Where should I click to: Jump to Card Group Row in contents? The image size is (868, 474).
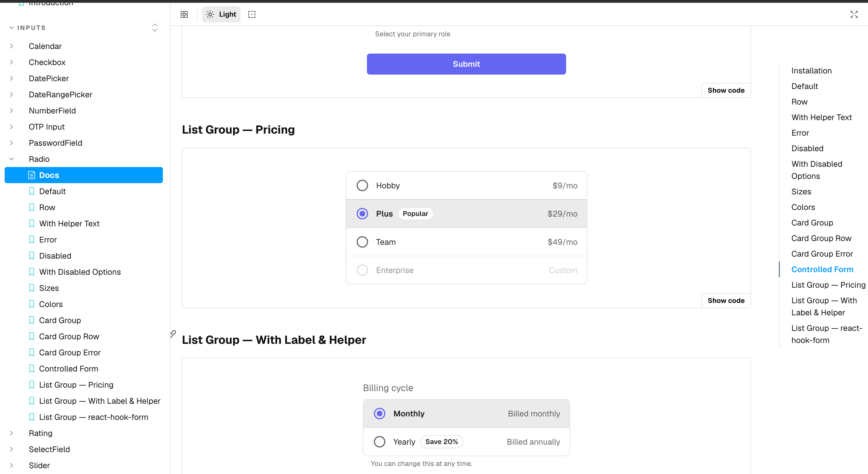coord(821,238)
